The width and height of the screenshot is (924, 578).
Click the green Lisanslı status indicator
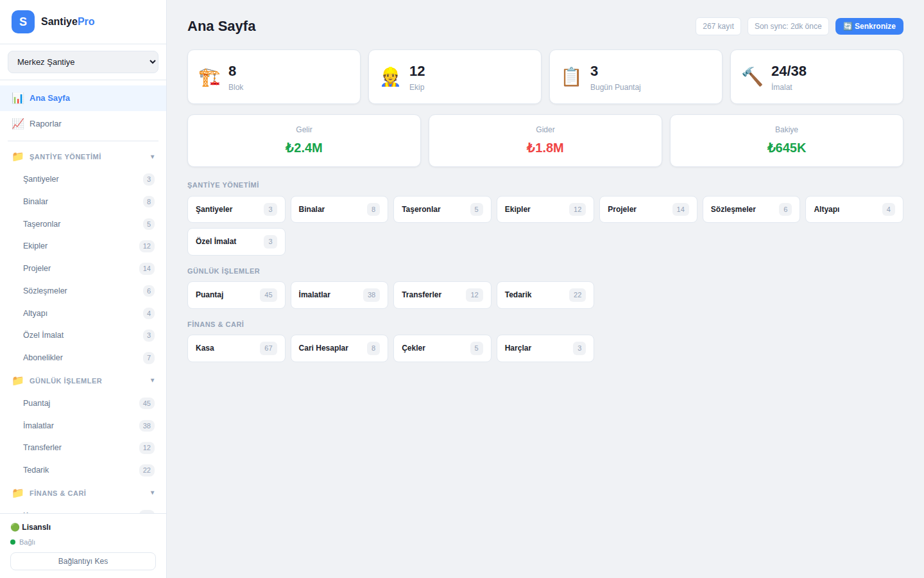pyautogui.click(x=15, y=527)
